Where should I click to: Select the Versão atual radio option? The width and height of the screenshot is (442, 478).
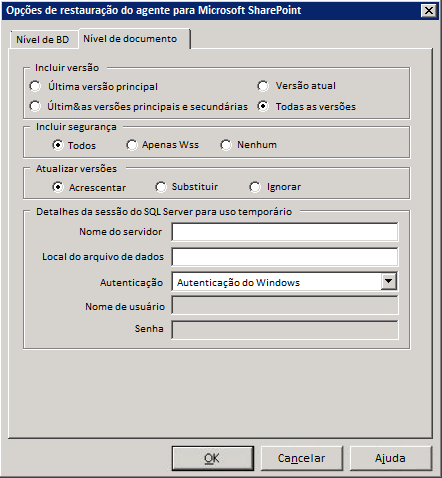tap(263, 86)
